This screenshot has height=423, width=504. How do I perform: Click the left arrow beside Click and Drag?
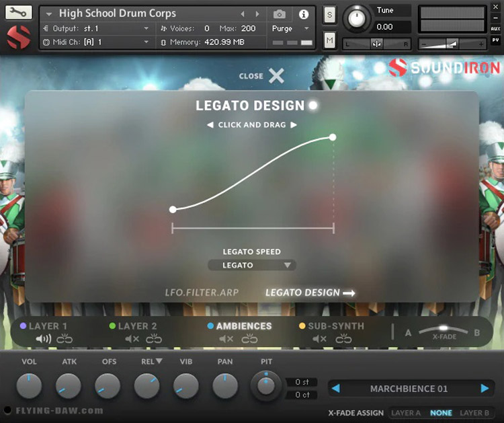pos(210,125)
